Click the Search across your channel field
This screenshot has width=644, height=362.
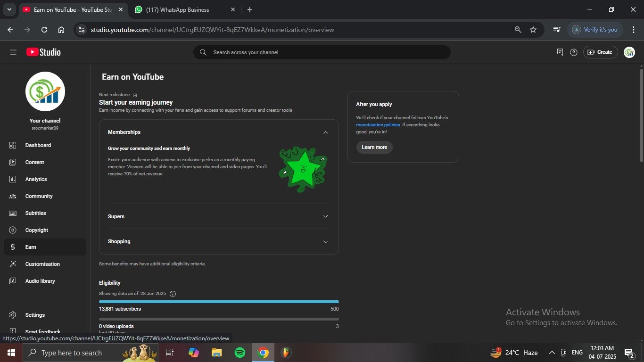(x=322, y=52)
